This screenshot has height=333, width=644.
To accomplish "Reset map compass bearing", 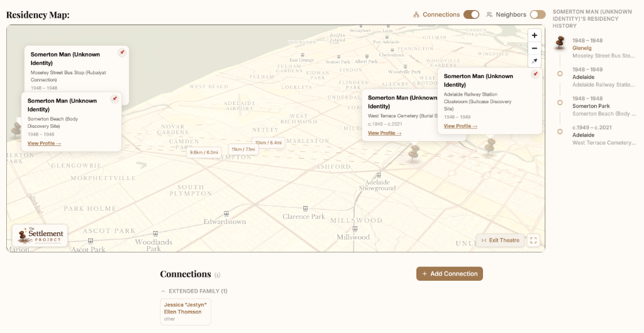I will 535,61.
